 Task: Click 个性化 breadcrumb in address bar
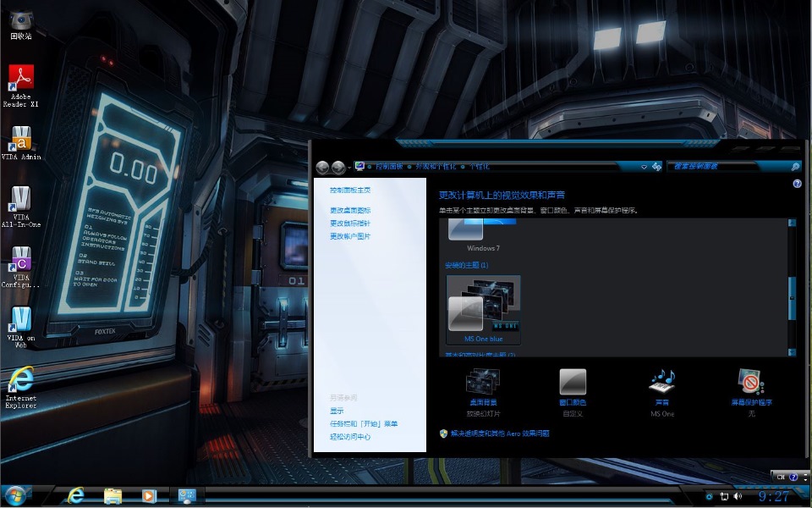point(479,167)
